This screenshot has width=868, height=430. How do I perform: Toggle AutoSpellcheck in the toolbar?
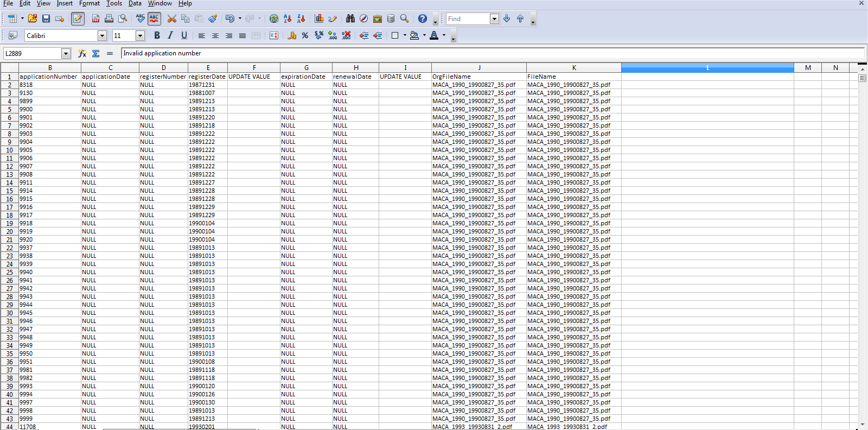[x=154, y=18]
